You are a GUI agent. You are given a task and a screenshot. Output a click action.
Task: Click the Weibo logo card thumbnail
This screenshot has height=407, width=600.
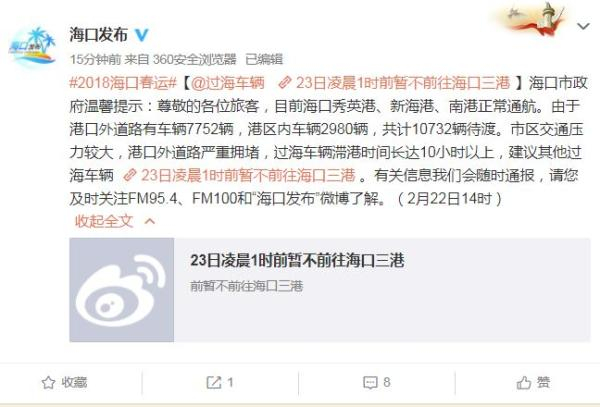(x=122, y=290)
